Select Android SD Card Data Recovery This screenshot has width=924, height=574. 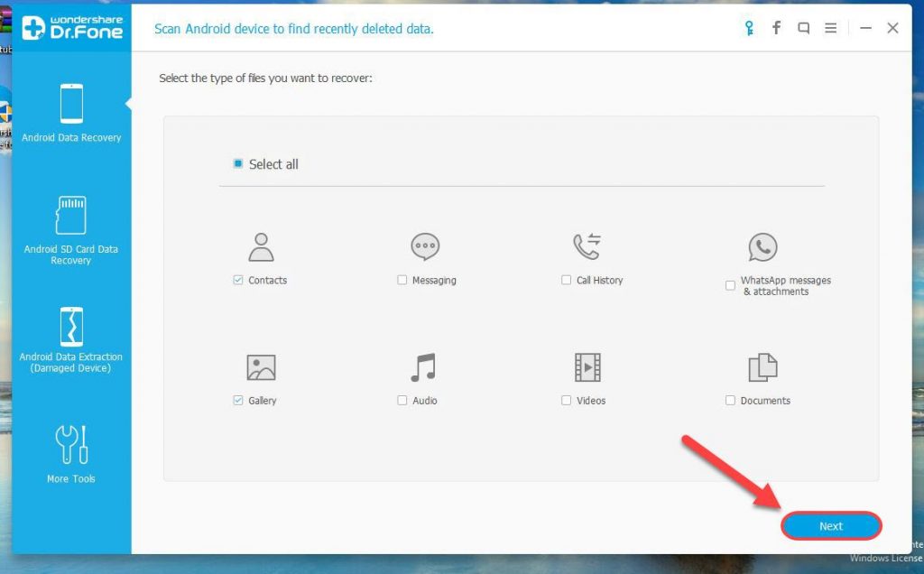(x=70, y=226)
